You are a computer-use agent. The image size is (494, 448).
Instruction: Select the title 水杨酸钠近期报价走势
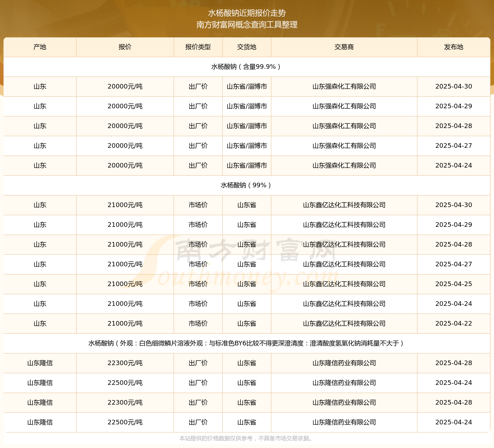pyautogui.click(x=247, y=13)
